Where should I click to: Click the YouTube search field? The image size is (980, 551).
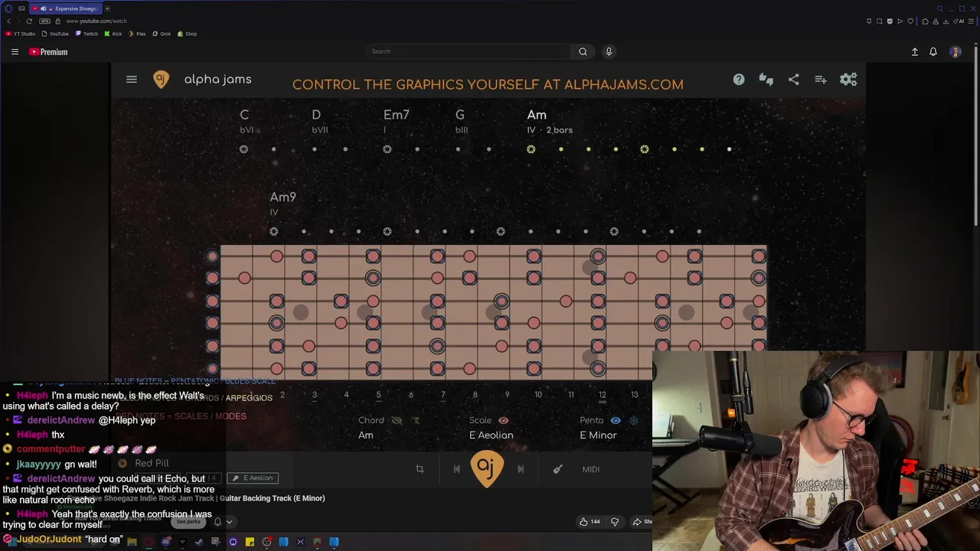467,51
